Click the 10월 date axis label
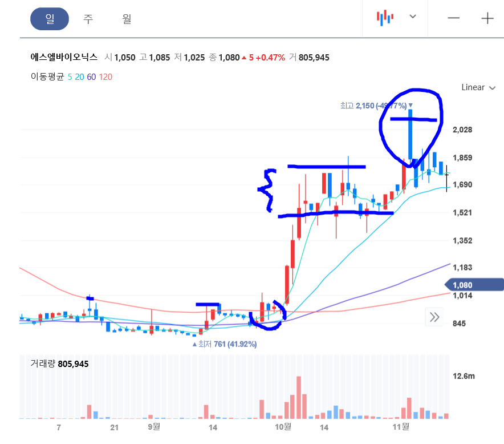Viewport: 504px width, 444px height. [283, 427]
